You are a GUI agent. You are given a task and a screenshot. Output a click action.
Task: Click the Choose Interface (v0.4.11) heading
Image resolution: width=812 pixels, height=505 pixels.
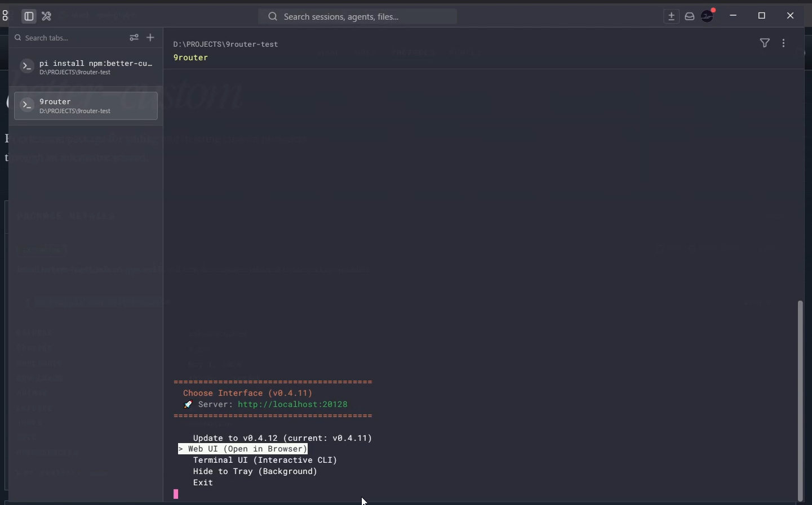248,394
